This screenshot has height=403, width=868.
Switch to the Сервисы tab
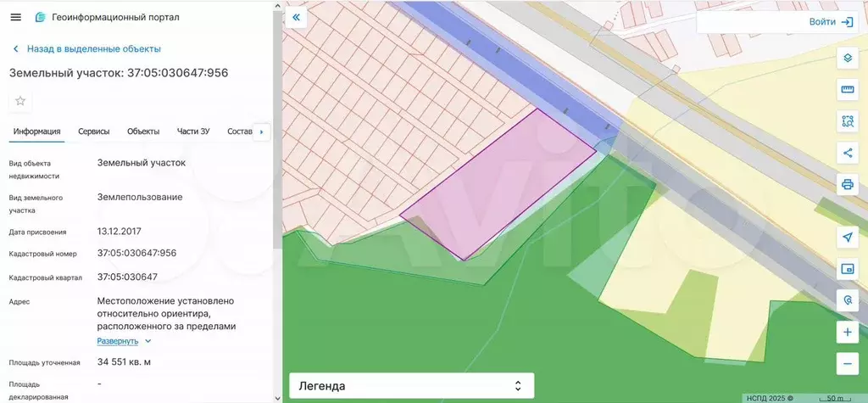click(93, 132)
